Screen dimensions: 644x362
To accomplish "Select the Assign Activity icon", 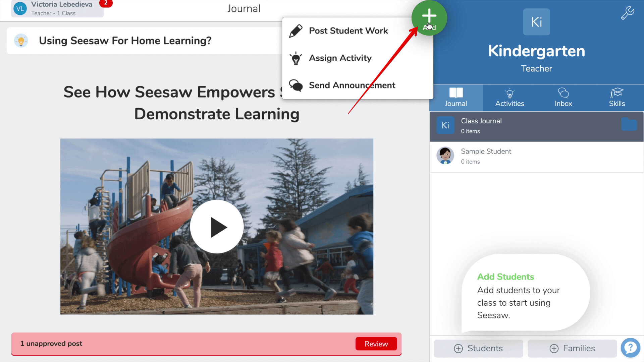I will coord(296,58).
